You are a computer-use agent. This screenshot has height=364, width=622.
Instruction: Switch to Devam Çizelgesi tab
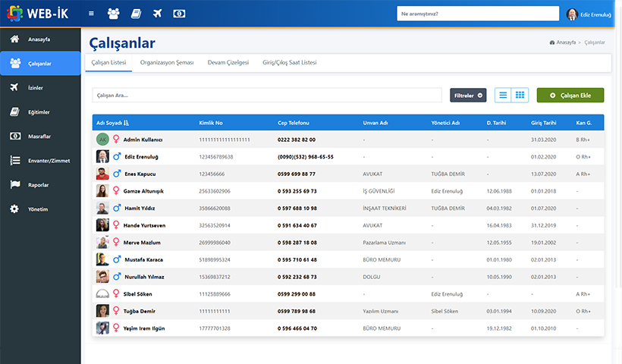click(x=228, y=63)
